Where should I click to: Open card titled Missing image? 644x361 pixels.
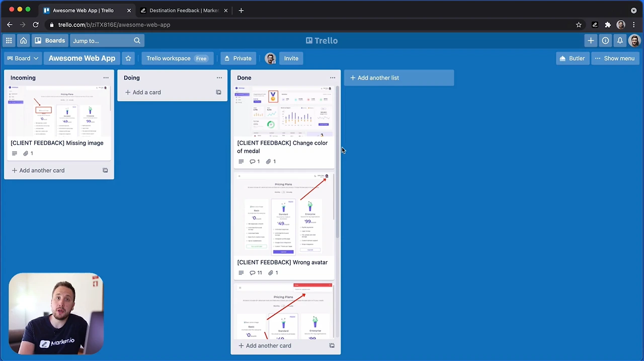(x=57, y=143)
